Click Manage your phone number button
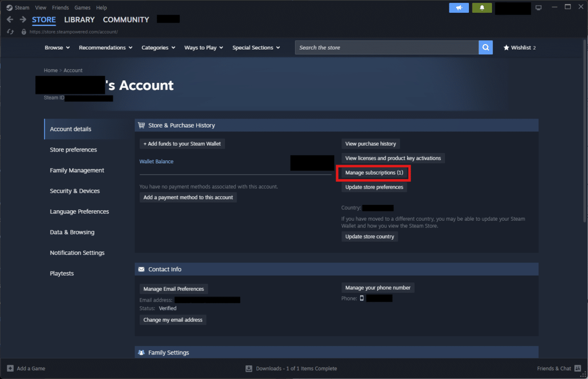The image size is (588, 379). point(378,287)
